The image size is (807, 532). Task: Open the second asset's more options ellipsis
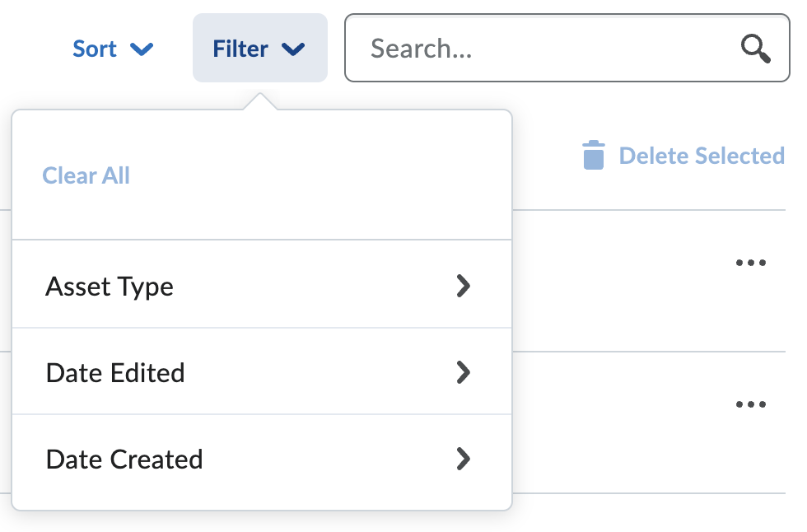[751, 404]
